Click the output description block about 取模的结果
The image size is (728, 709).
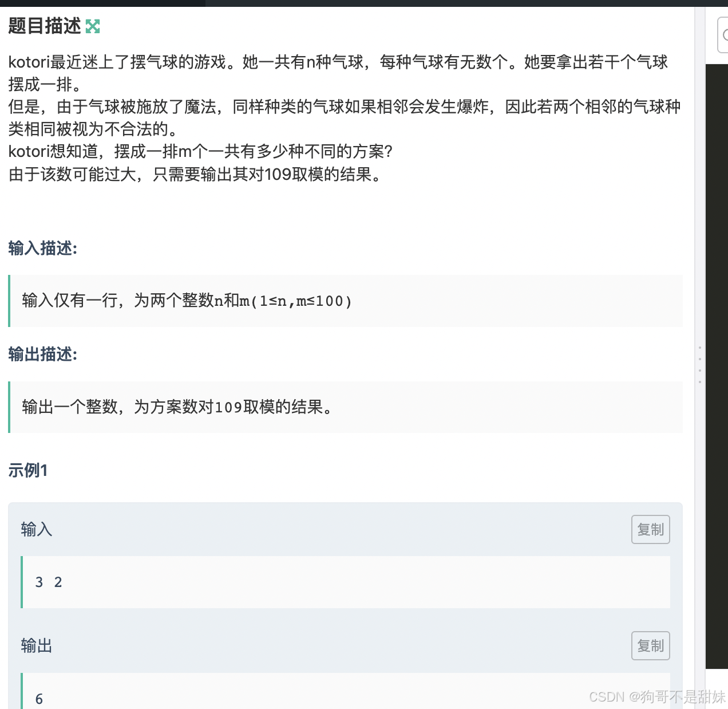point(346,407)
